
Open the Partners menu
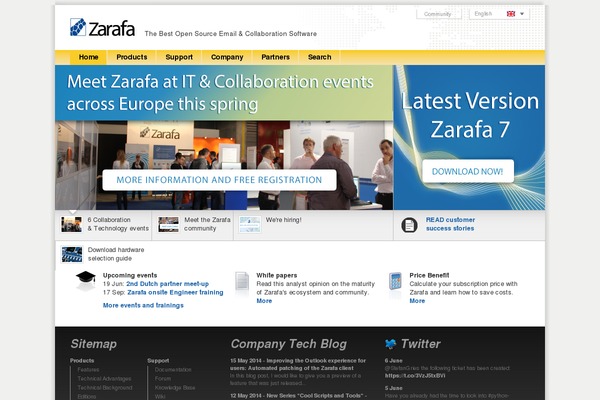click(276, 57)
